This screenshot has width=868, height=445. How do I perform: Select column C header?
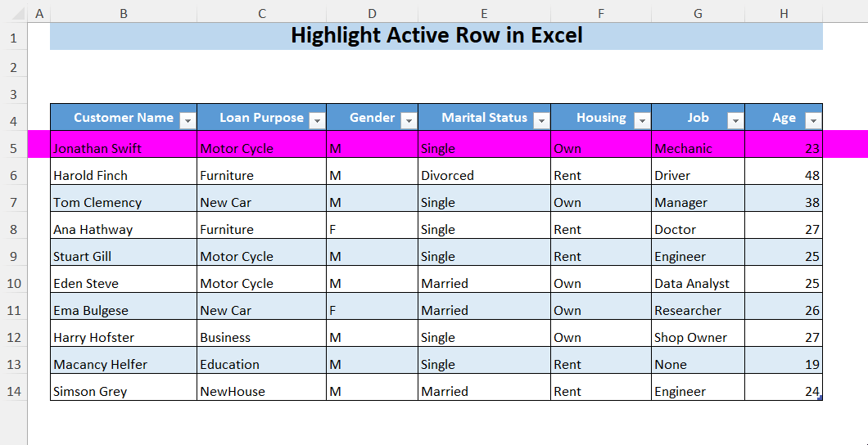coord(261,13)
